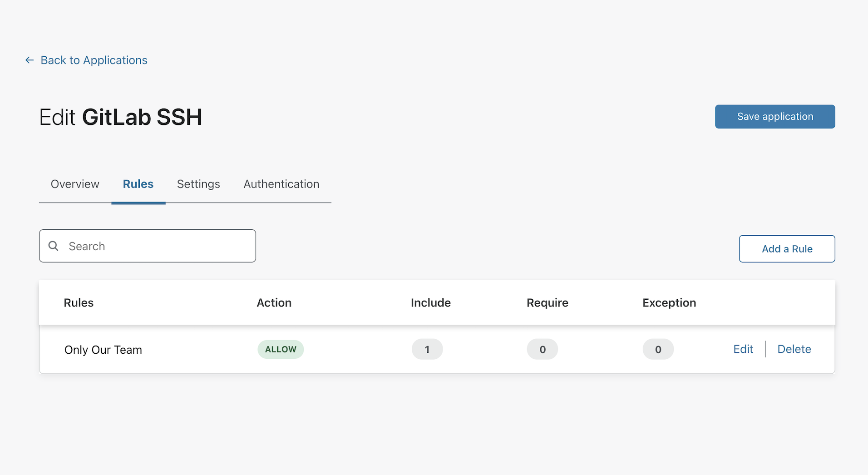The image size is (868, 475).
Task: Click the Include count badge showing 1
Action: click(x=427, y=349)
